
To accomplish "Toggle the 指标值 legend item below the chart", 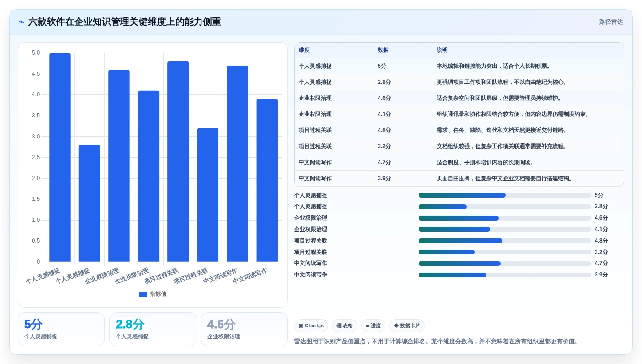I will click(x=153, y=294).
